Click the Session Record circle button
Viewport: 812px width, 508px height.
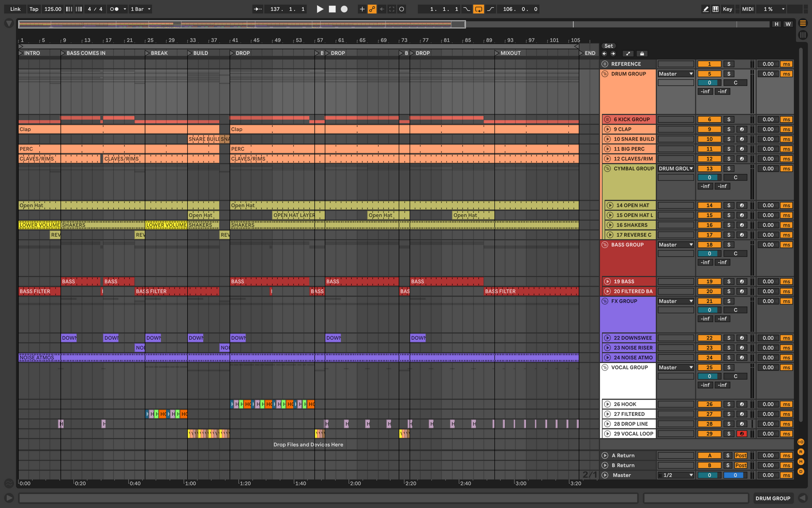(x=401, y=9)
